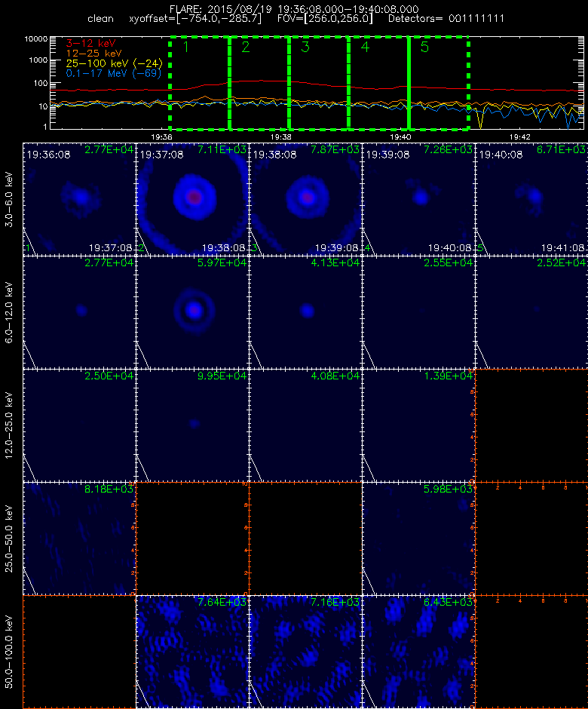
Task: Select the 6-12 keV image labeled 2.55E+04
Action: (418, 312)
